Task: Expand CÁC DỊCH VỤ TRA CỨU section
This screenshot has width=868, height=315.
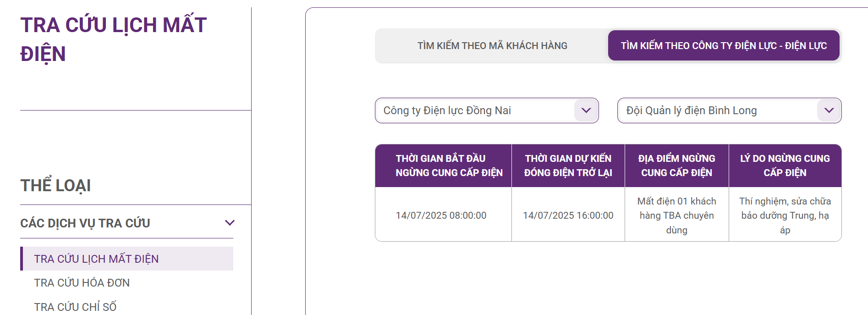Action: click(x=126, y=223)
